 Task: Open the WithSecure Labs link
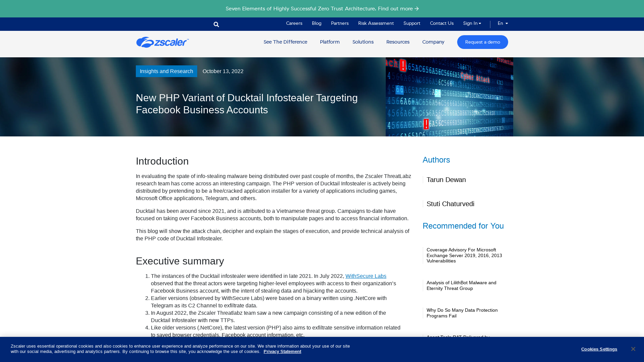(x=366, y=276)
